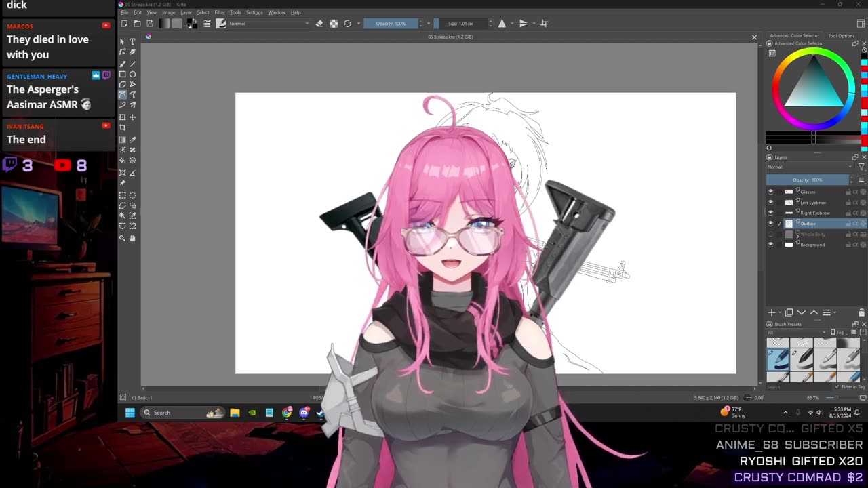
Task: Open the Filter menu
Action: click(x=220, y=12)
